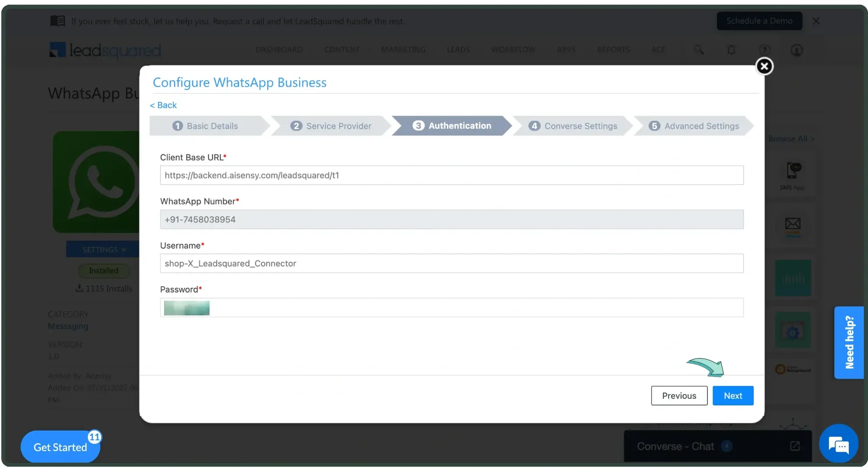
Task: Click the Password input field
Action: click(452, 307)
